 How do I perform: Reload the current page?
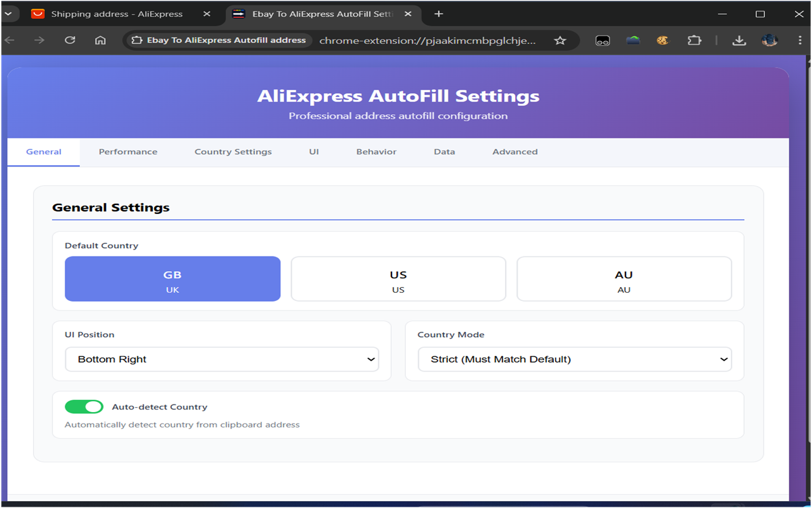click(x=70, y=40)
